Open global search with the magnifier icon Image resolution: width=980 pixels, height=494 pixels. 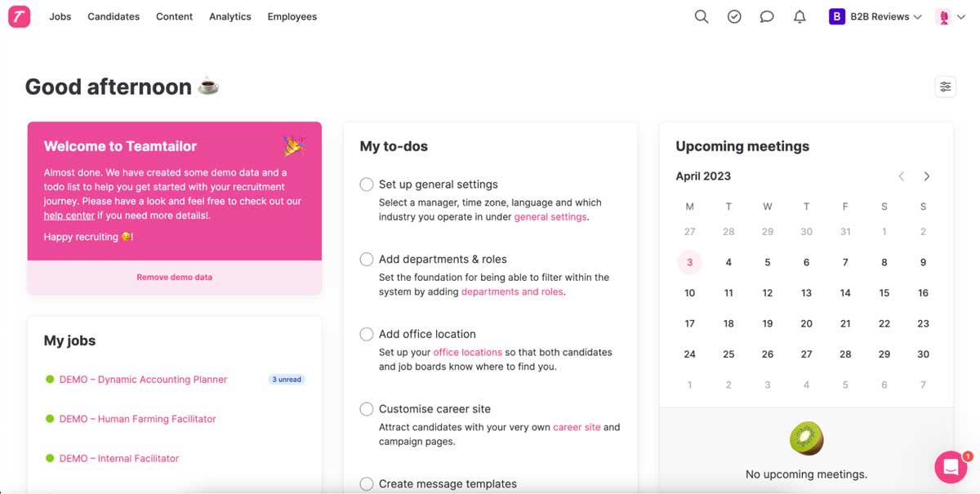(701, 16)
